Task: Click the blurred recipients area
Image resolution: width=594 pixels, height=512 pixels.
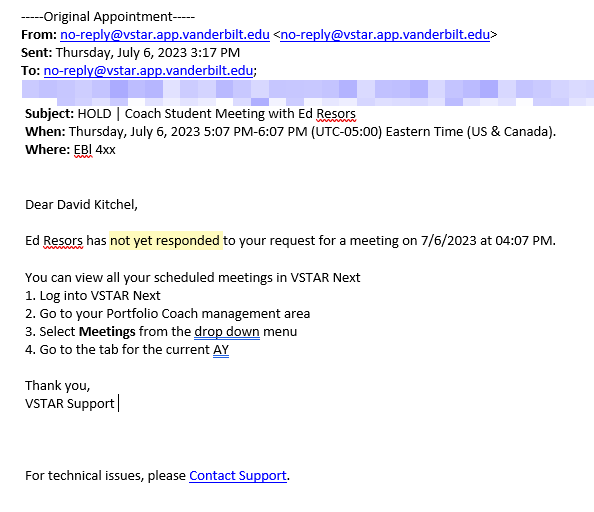Action: [x=308, y=93]
